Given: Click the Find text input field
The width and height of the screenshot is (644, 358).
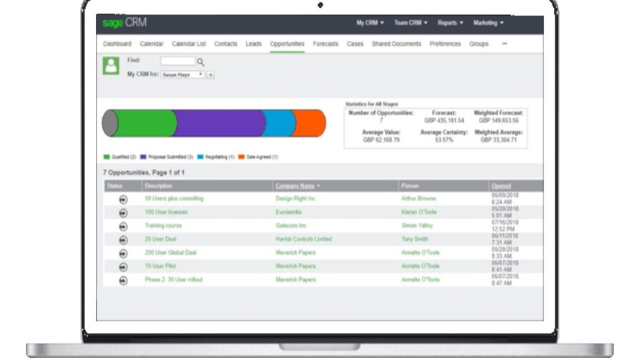Looking at the screenshot, I should point(177,62).
